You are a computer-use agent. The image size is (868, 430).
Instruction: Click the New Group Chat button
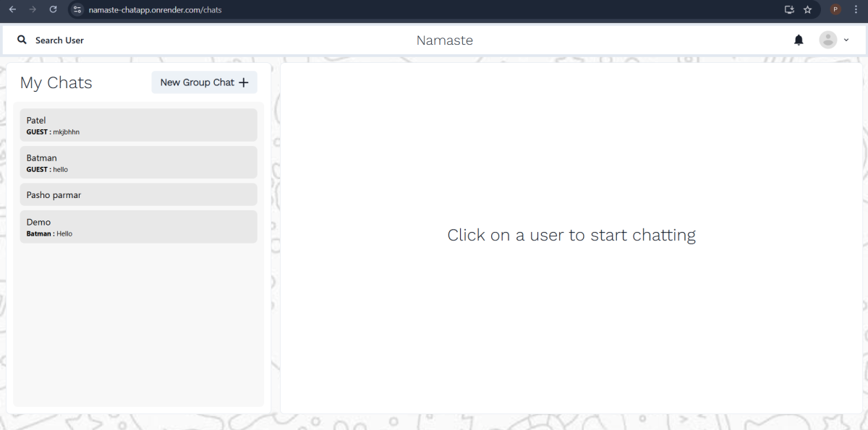tap(204, 82)
